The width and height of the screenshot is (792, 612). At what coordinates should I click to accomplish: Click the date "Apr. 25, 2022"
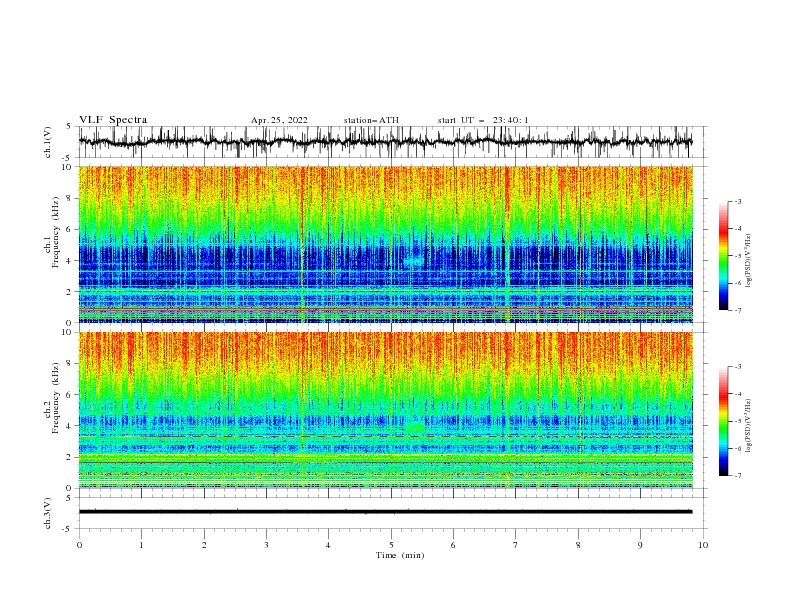tap(279, 120)
